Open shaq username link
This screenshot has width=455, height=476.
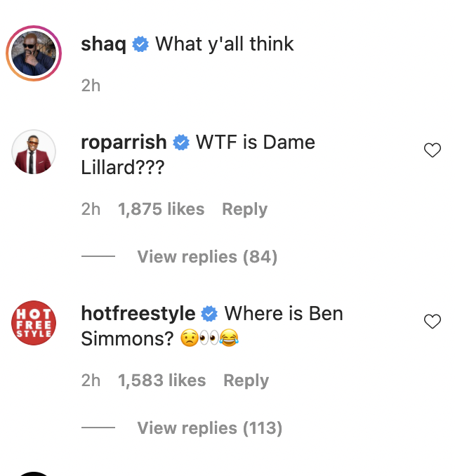click(x=103, y=44)
